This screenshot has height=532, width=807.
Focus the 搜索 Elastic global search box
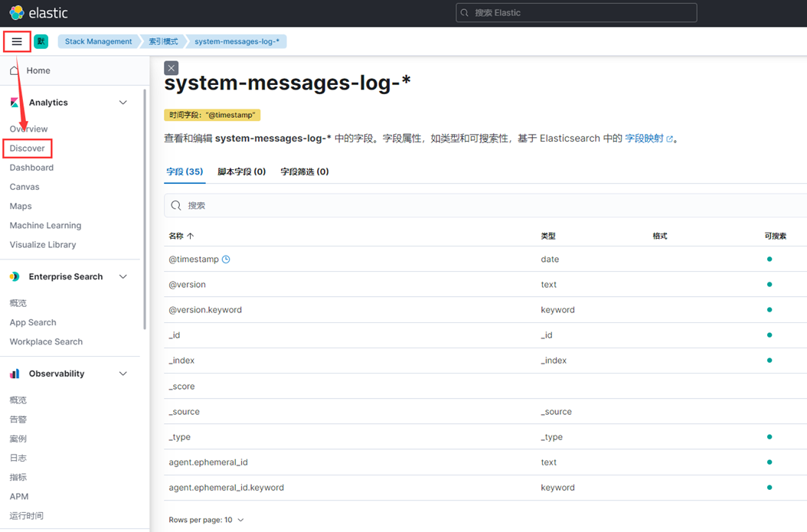[577, 13]
